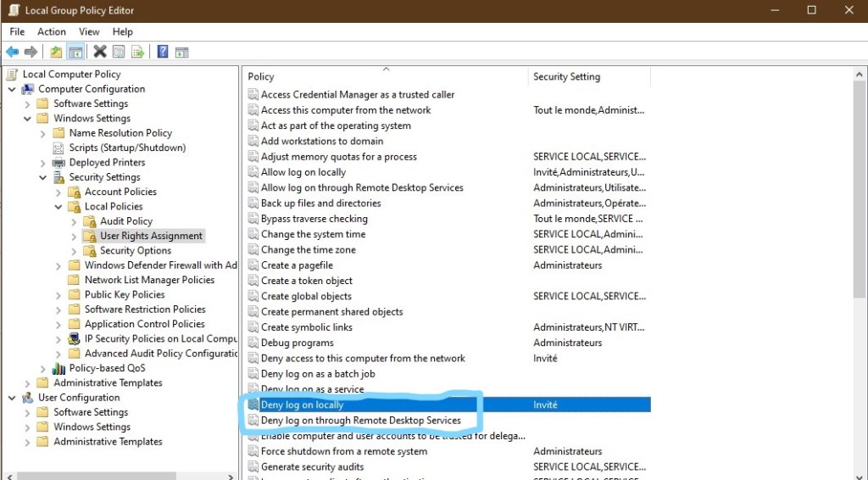868x480 pixels.
Task: Click the Up one level folder icon
Action: tap(56, 52)
